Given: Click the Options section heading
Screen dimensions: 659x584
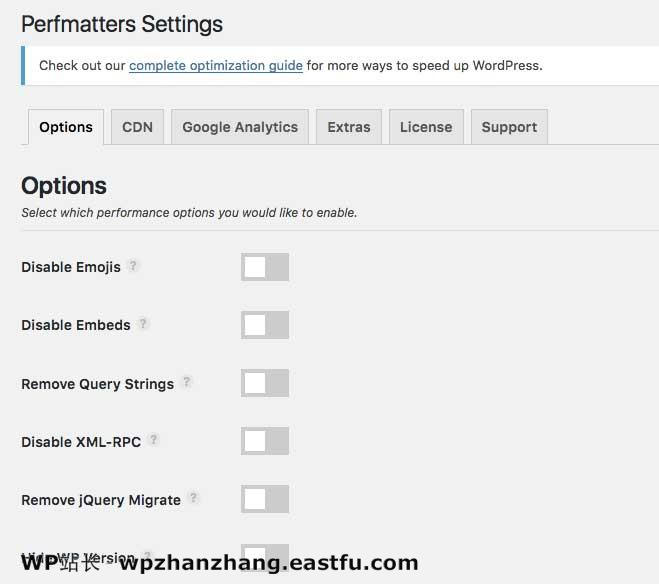Looking at the screenshot, I should point(64,186).
